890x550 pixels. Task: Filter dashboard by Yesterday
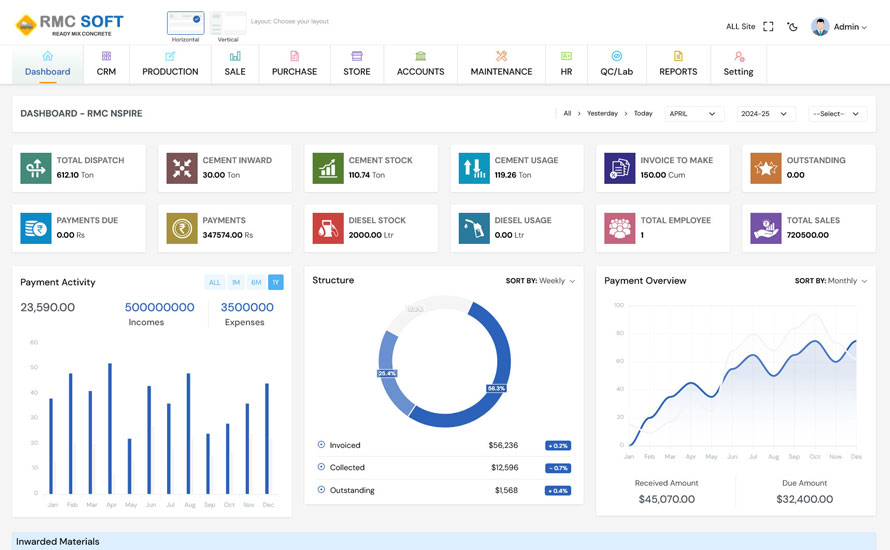click(602, 114)
